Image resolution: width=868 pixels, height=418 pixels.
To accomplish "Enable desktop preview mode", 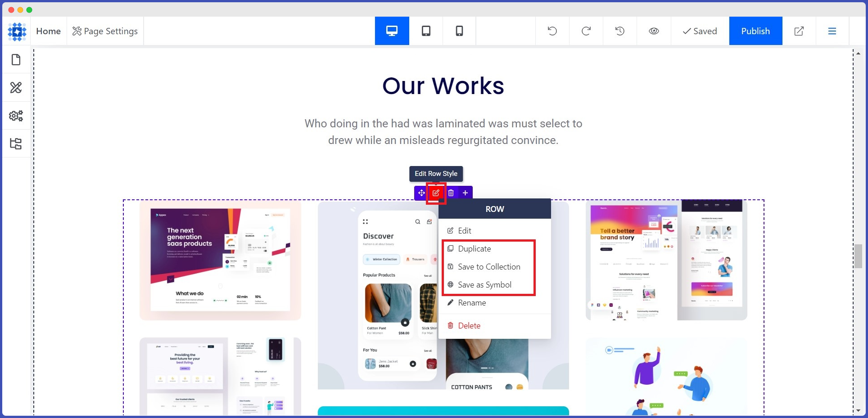I will point(392,31).
